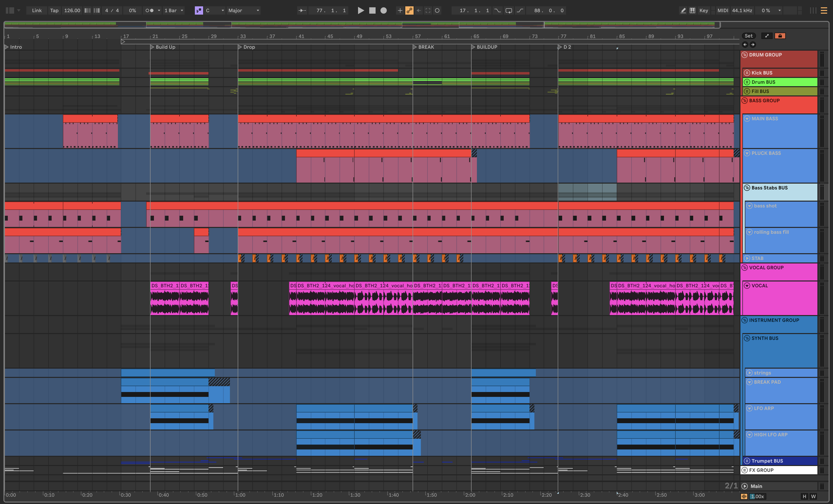The width and height of the screenshot is (833, 504).
Task: Arm the Arrangement Record button
Action: click(383, 10)
